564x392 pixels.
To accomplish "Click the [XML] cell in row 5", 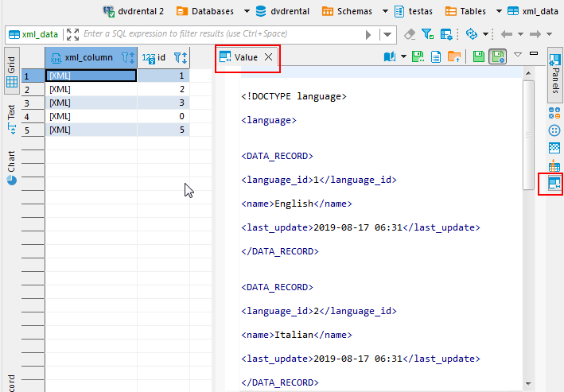I will pos(91,130).
